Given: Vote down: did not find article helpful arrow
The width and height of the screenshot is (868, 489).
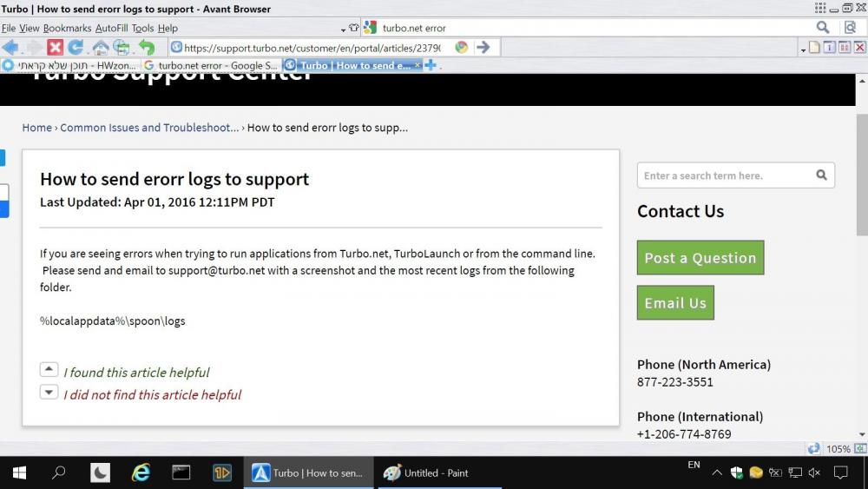Looking at the screenshot, I should point(49,392).
